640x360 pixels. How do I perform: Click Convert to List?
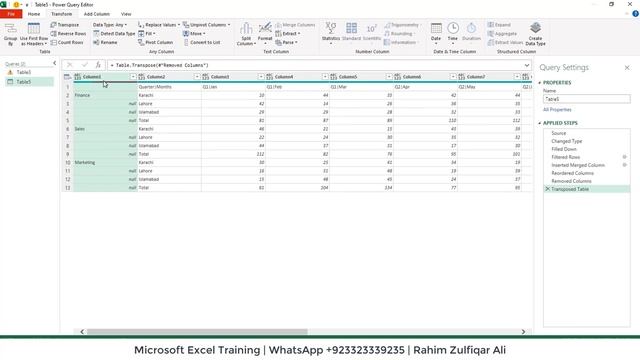click(x=202, y=42)
